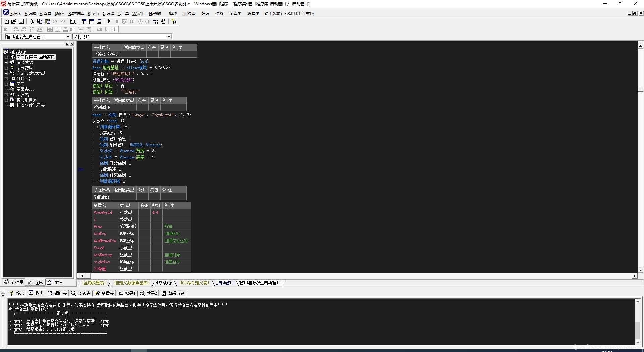Click the New file toolbar icon
Image resolution: width=644 pixels, height=352 pixels.
(x=6, y=21)
